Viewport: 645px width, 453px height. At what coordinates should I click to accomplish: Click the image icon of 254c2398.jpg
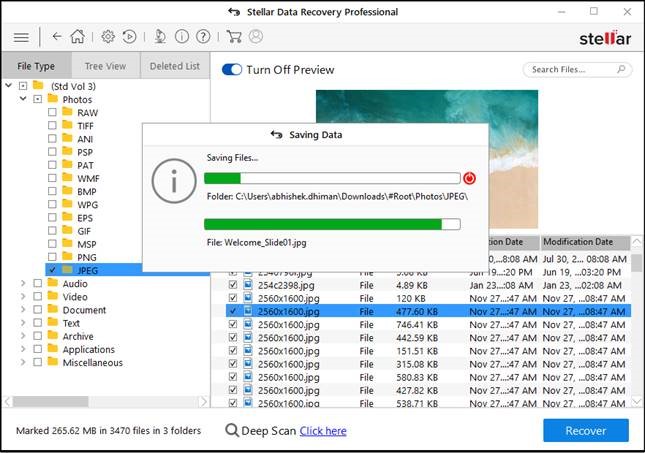point(248,285)
